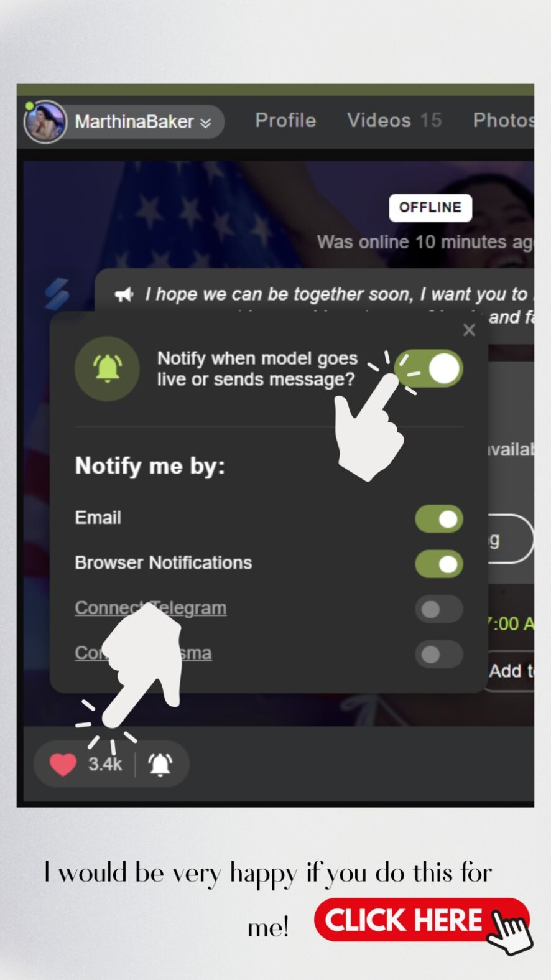Expand the MarthinaBaker dropdown chevron
The width and height of the screenshot is (551, 980).
205,123
